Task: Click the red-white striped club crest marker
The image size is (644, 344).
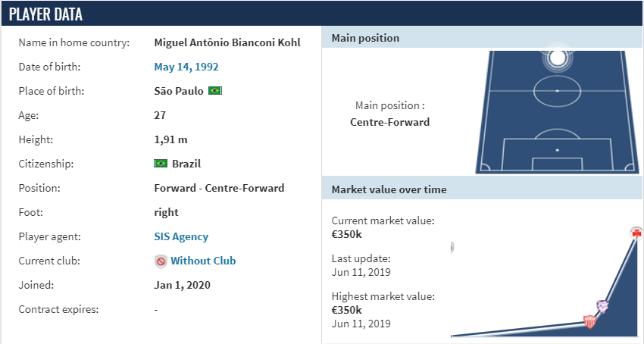Action: pyautogui.click(x=589, y=321)
